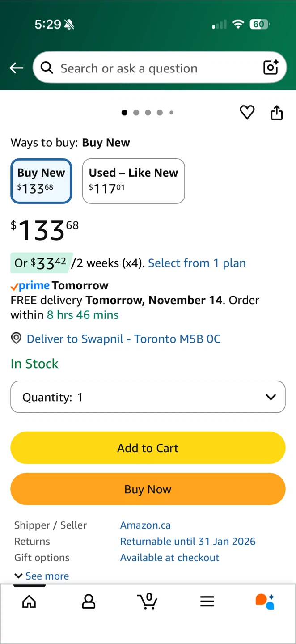Viewport: 296px width, 644px height.
Task: Change Deliver to Swapnil address
Action: (x=123, y=339)
